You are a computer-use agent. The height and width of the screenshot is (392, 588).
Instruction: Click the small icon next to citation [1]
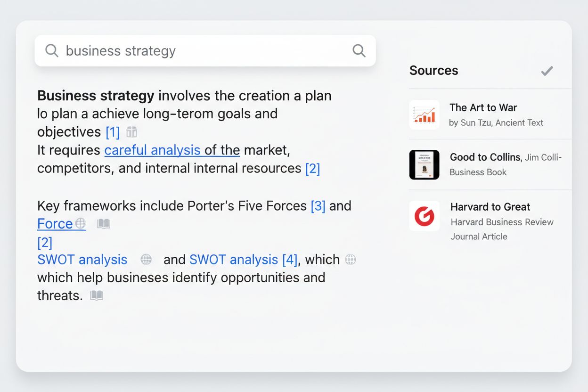pos(132,132)
